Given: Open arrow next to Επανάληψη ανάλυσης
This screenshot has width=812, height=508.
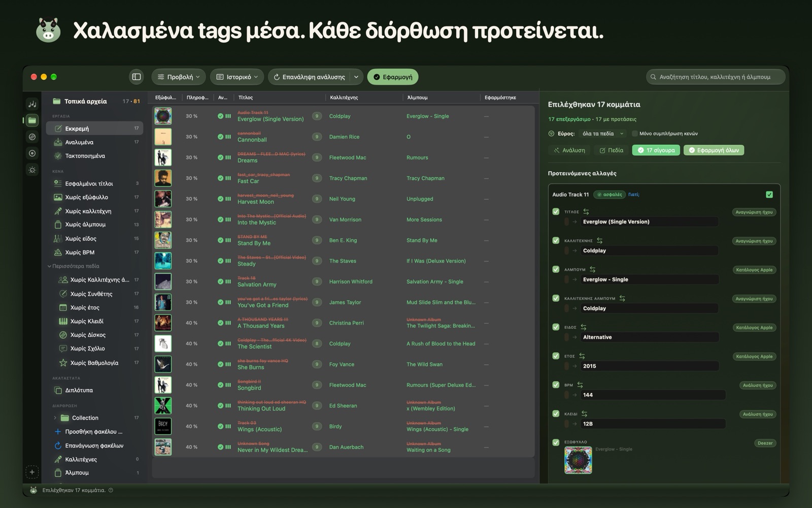Looking at the screenshot, I should pyautogui.click(x=356, y=77).
